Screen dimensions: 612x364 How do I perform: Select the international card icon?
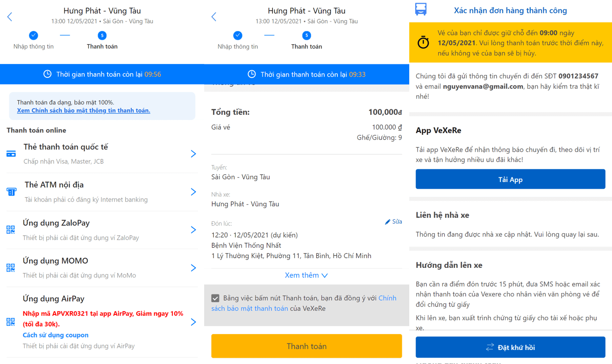coord(11,154)
